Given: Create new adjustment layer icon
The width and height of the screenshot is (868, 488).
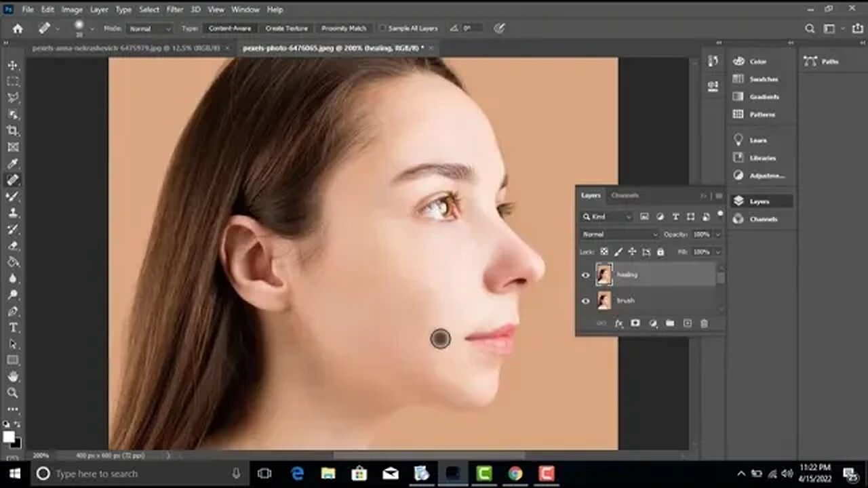Looking at the screenshot, I should 653,324.
